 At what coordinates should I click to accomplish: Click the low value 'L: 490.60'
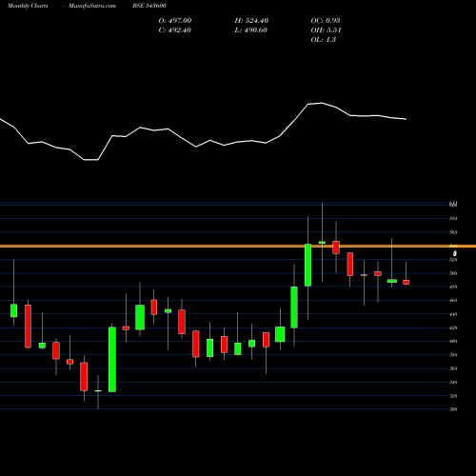point(251,30)
